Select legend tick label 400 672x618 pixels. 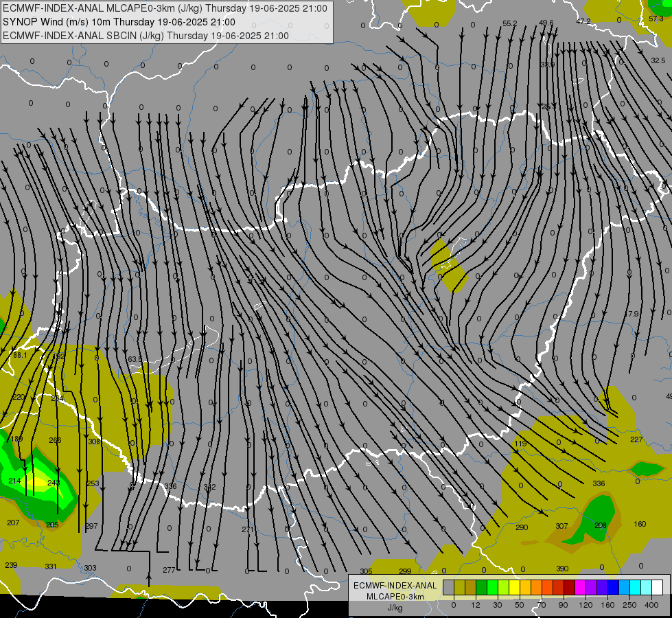point(651,605)
